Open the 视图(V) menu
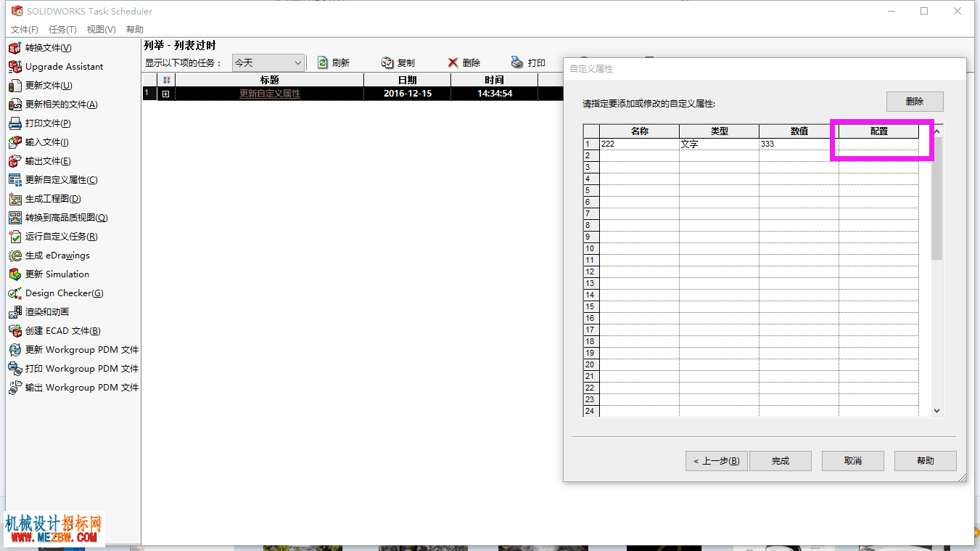The width and height of the screenshot is (980, 551). pyautogui.click(x=101, y=30)
